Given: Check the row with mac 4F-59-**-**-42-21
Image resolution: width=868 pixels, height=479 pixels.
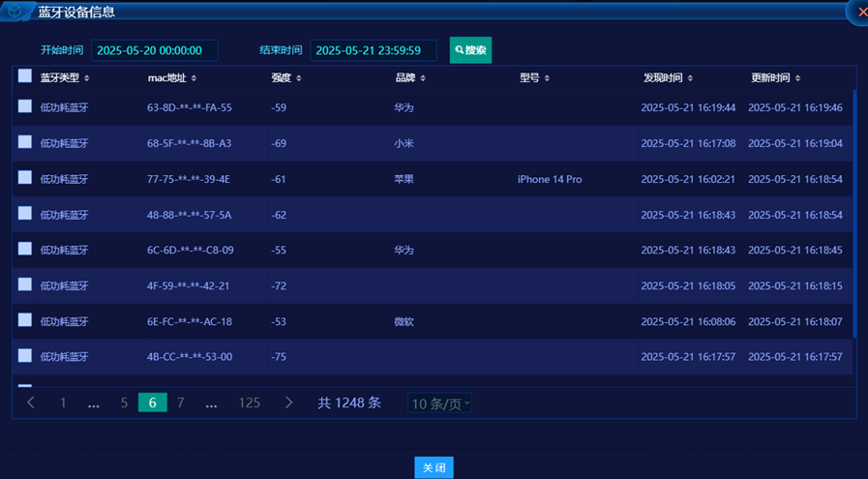Looking at the screenshot, I should [25, 284].
